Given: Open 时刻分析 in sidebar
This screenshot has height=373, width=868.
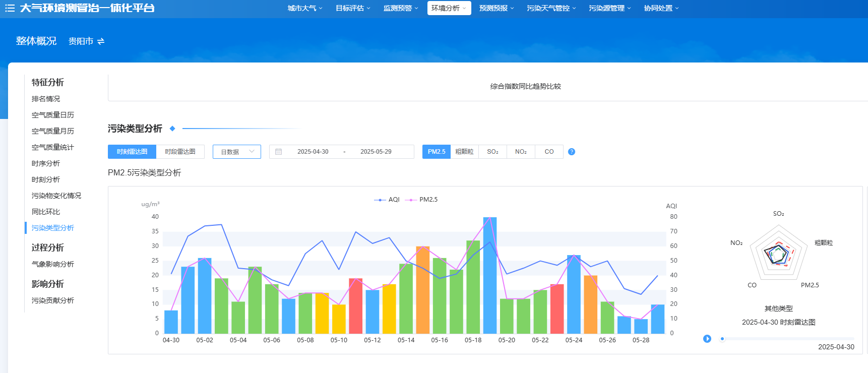Looking at the screenshot, I should coord(46,179).
